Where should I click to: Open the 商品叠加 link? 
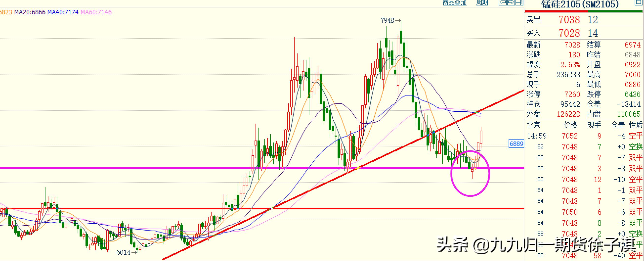(454, 2)
